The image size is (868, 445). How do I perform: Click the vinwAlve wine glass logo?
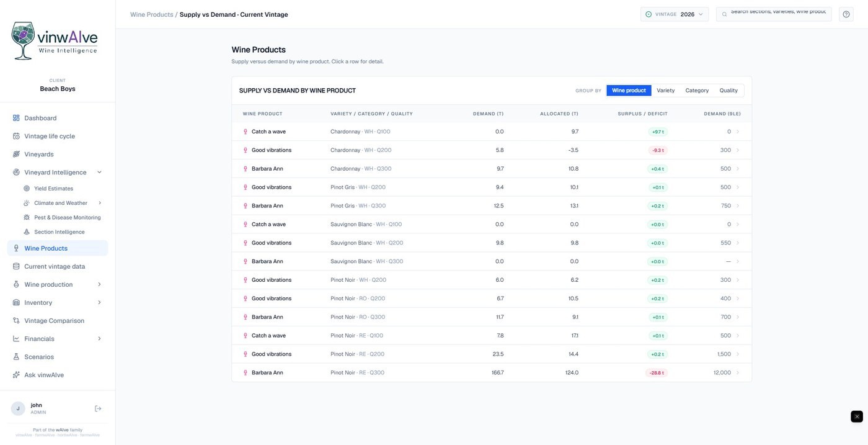24,40
